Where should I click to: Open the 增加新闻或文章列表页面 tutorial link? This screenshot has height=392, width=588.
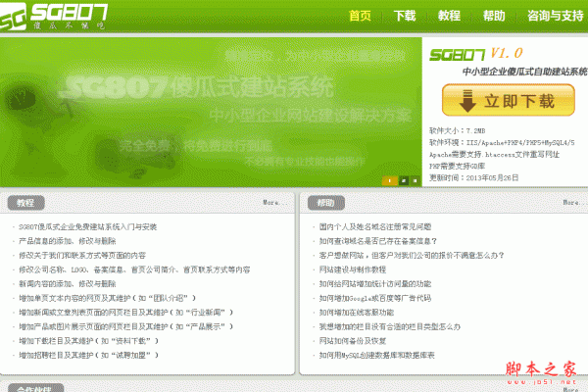pos(126,313)
